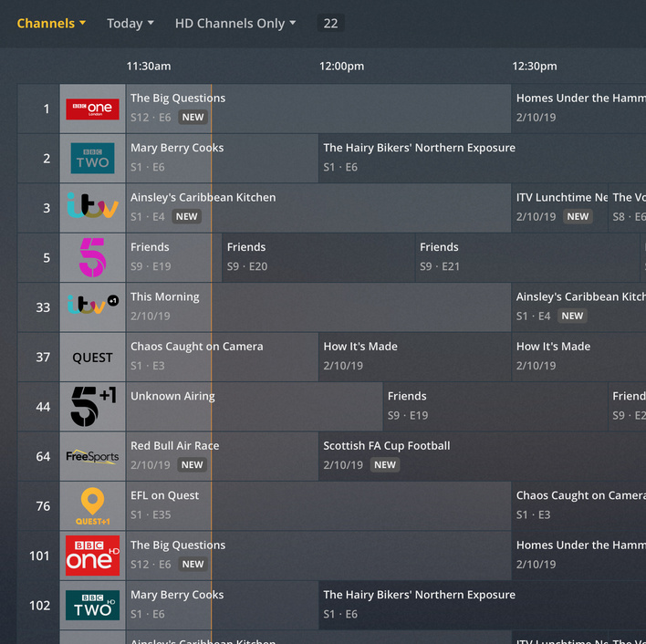Click channel number 101
646x644 pixels.
point(39,556)
